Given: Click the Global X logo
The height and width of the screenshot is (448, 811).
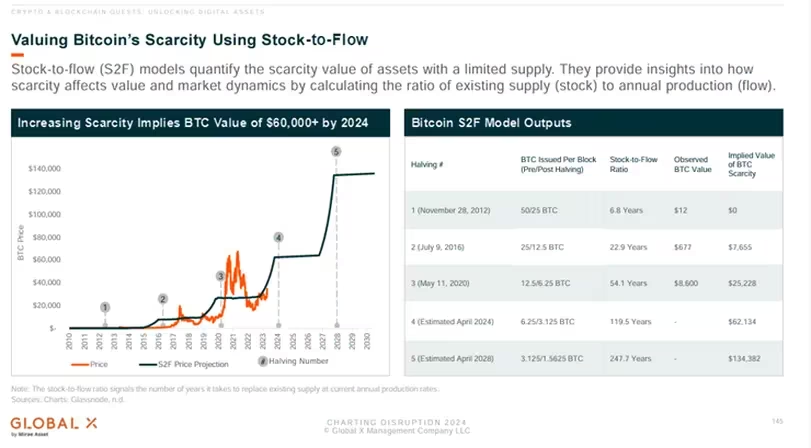Looking at the screenshot, I should (x=41, y=423).
